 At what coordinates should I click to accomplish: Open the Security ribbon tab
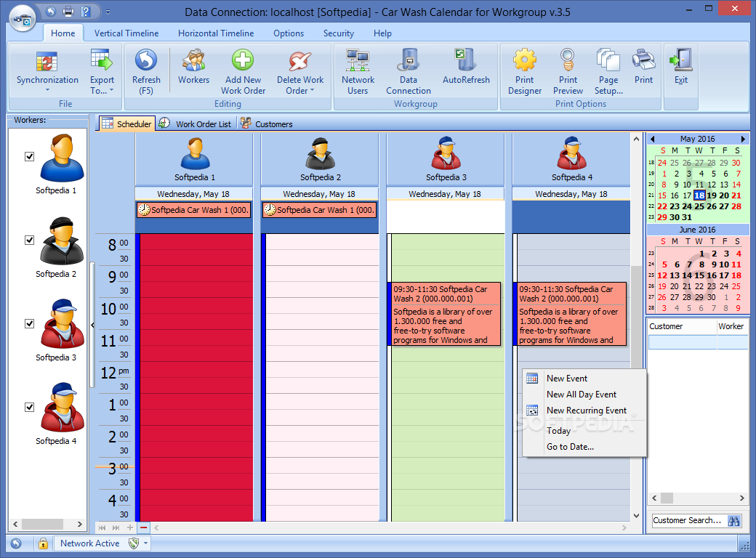[x=339, y=33]
